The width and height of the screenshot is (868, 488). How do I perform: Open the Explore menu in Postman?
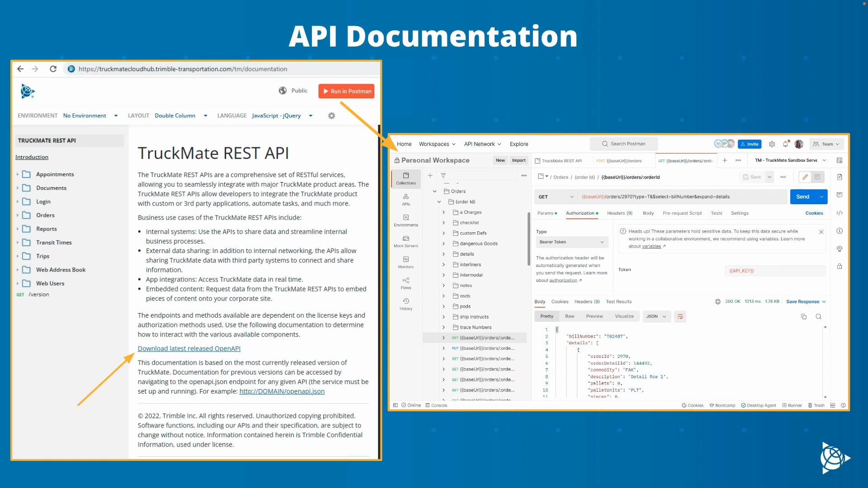point(519,144)
